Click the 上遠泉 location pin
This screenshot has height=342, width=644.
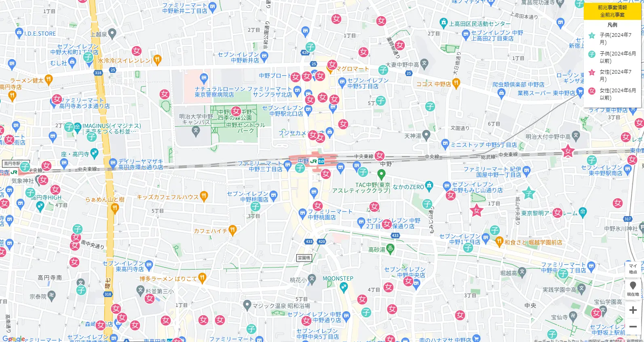click(x=112, y=33)
